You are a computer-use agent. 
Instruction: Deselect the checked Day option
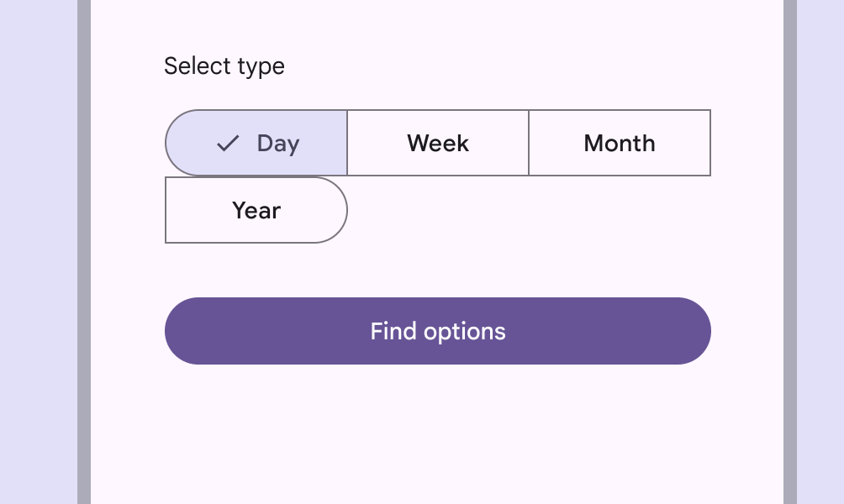pos(256,143)
